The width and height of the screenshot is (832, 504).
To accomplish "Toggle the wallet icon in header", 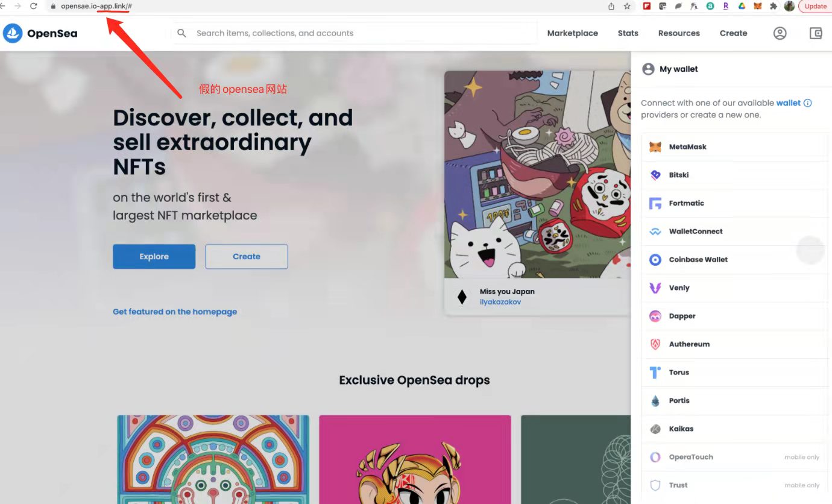I will pos(816,33).
